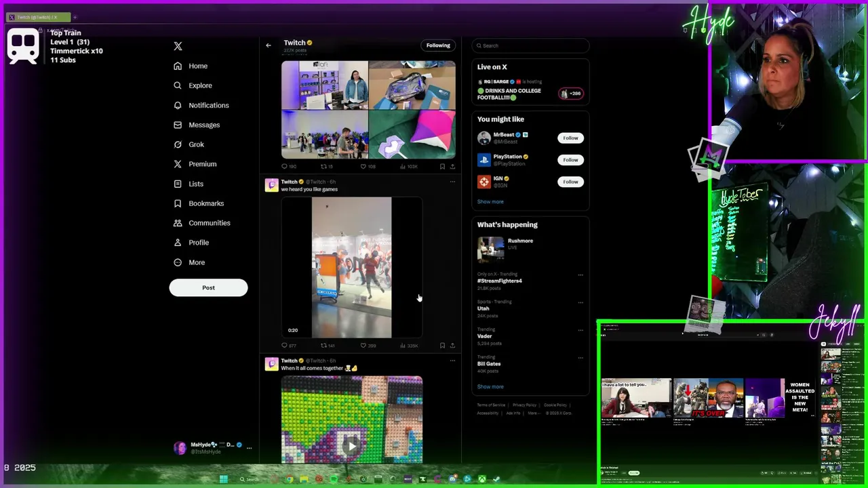This screenshot has width=868, height=488.
Task: Follow IGN
Action: click(570, 182)
